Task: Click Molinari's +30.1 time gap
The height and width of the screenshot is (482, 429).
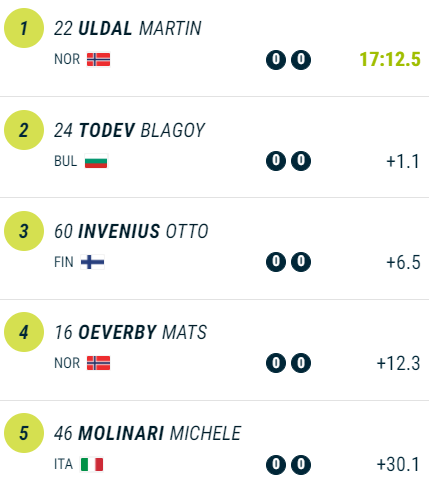Action: pos(398,464)
